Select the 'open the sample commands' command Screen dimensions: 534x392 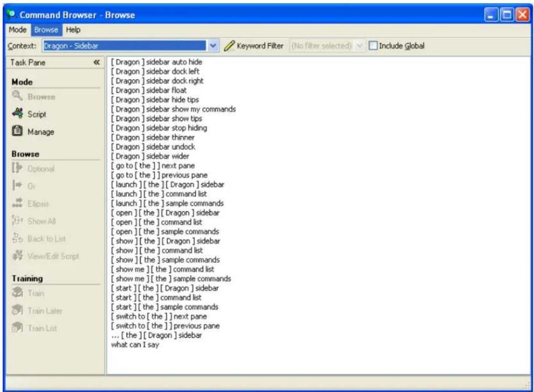tap(165, 232)
